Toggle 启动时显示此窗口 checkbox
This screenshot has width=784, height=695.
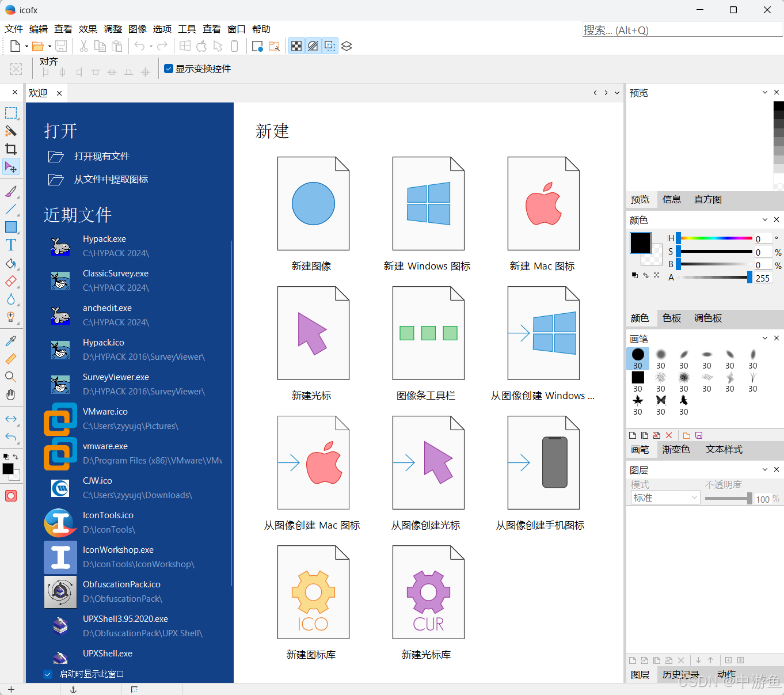pos(48,674)
